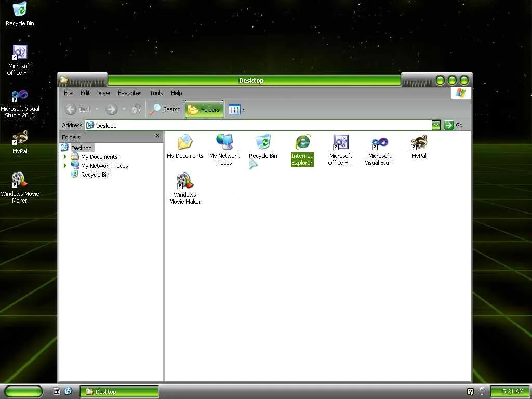Click the Windows flag logo
Viewport: 532px width, 399px height.
tap(460, 92)
